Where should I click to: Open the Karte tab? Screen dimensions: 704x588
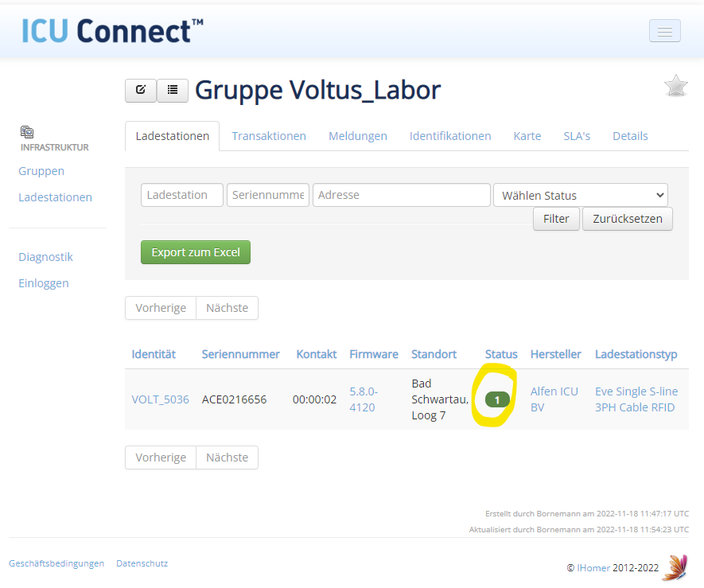coord(527,136)
